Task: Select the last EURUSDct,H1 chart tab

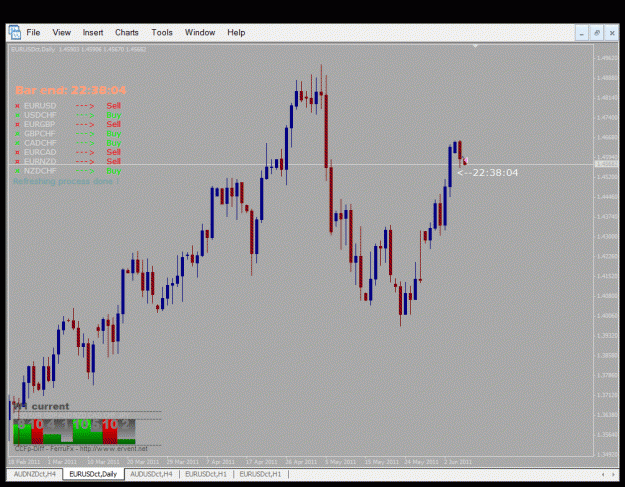Action: 260,474
